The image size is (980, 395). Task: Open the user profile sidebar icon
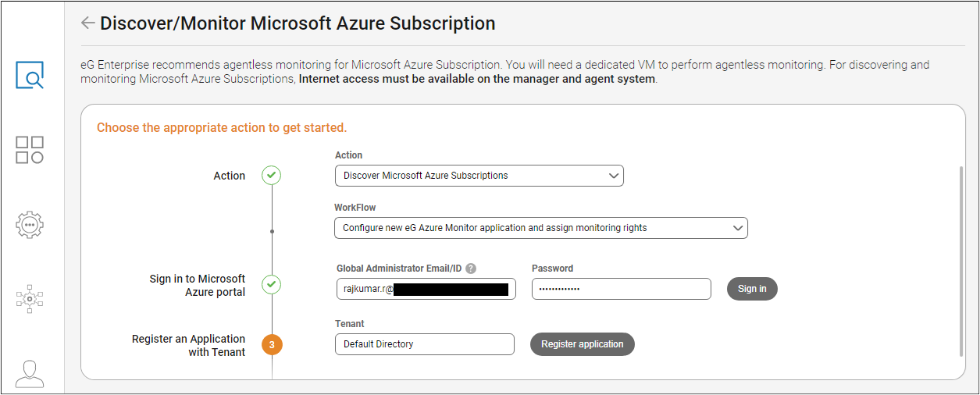(x=30, y=373)
